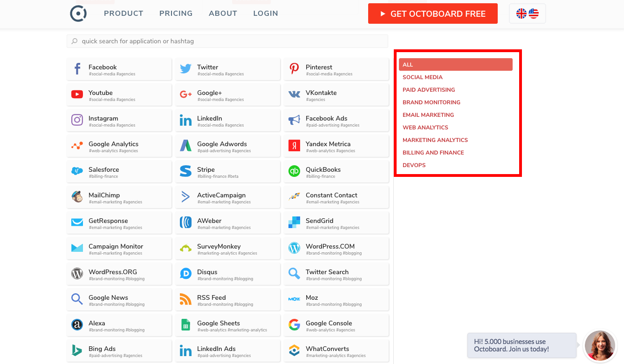Select the Google Console card
Screen dimensions: 624x364
[x=336, y=325]
